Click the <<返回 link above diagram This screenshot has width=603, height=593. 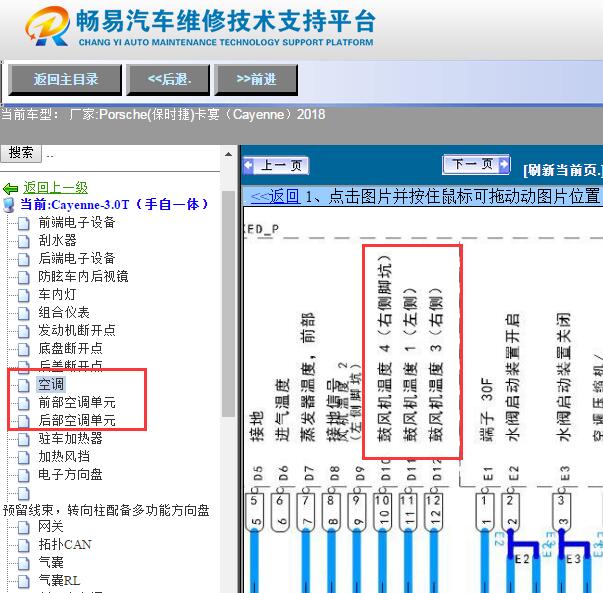275,197
